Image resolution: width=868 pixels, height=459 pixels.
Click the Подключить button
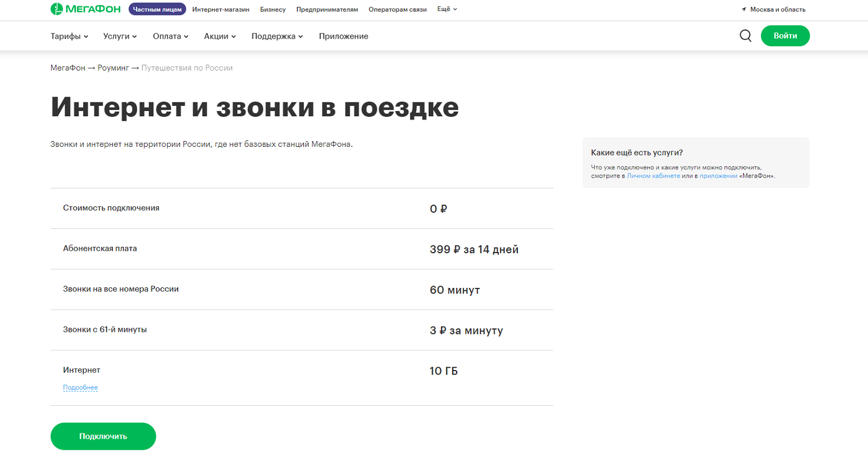click(x=104, y=436)
